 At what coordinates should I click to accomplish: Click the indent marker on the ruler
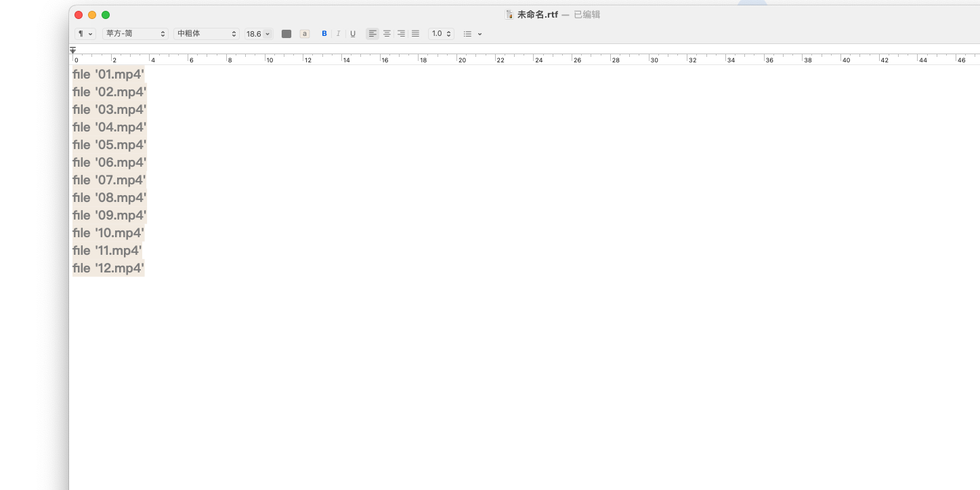click(73, 50)
